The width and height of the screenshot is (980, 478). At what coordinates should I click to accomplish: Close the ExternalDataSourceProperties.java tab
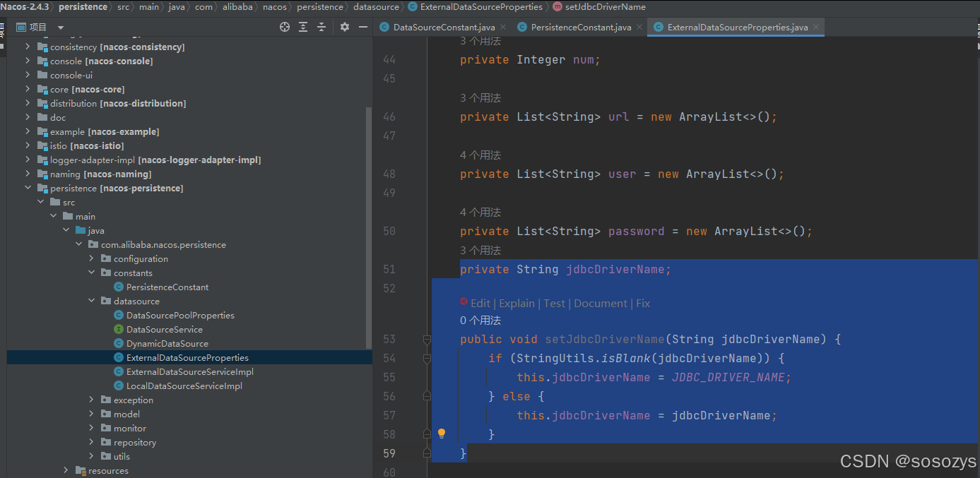[816, 28]
